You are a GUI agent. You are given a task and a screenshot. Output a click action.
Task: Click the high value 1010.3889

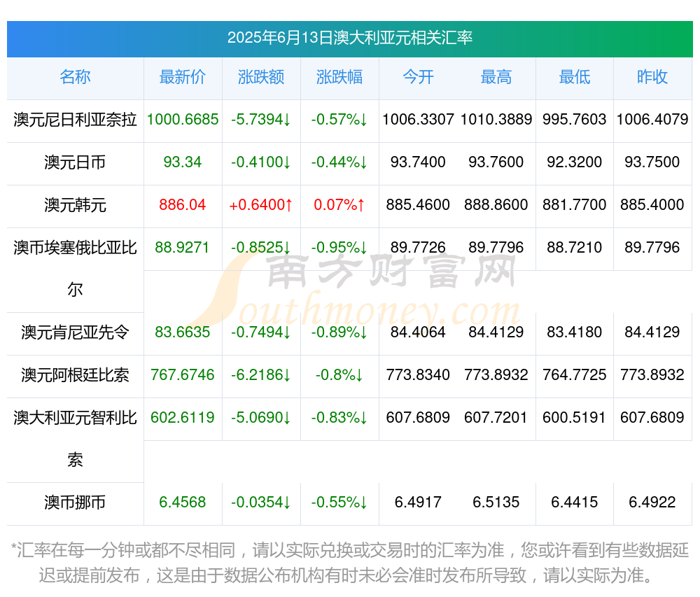coord(496,120)
